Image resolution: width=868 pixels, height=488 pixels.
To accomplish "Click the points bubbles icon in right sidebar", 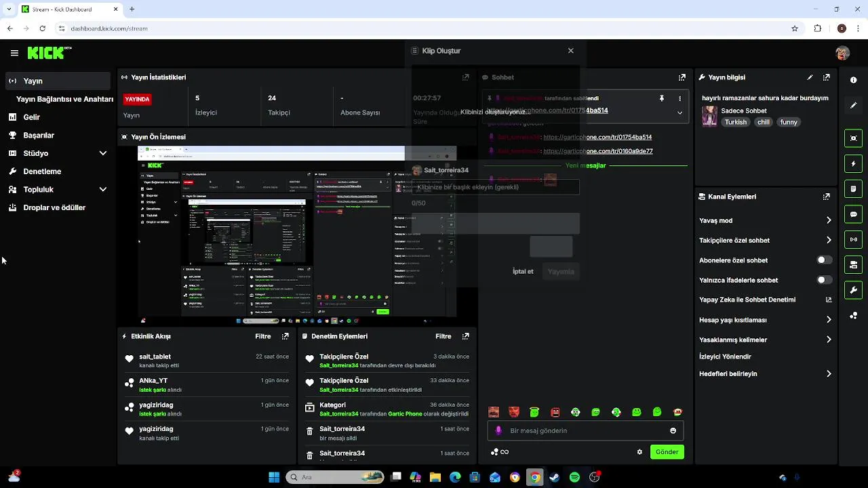I will point(853,316).
